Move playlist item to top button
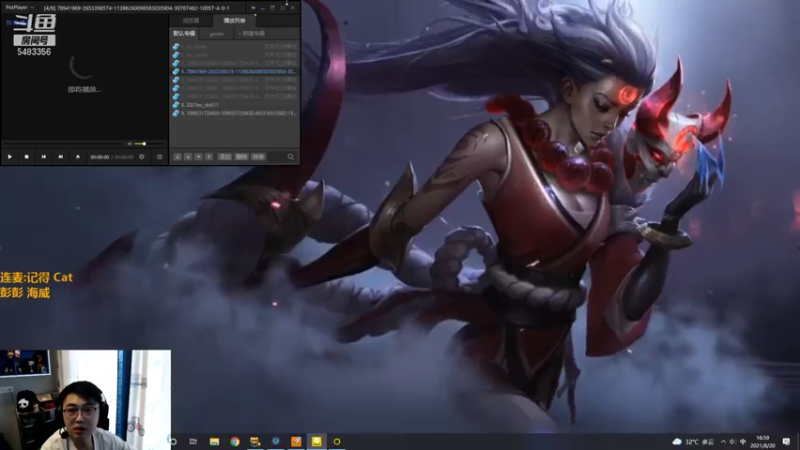Screen dimensions: 800x450 (x=178, y=157)
